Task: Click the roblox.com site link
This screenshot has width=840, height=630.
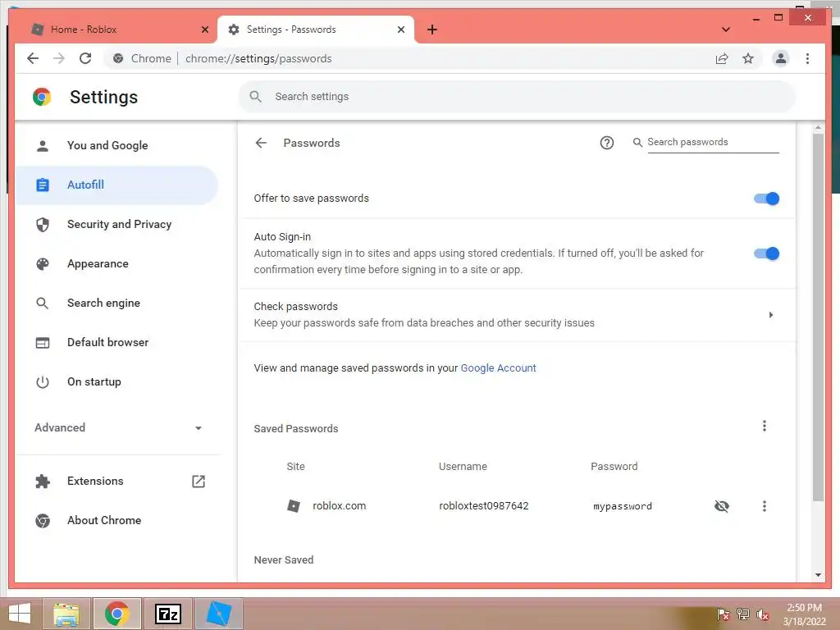Action: tap(339, 505)
